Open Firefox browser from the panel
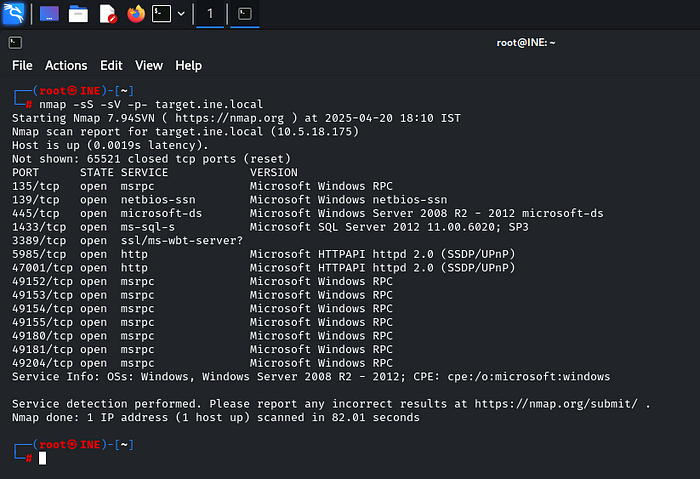The image size is (700, 479). 136,14
